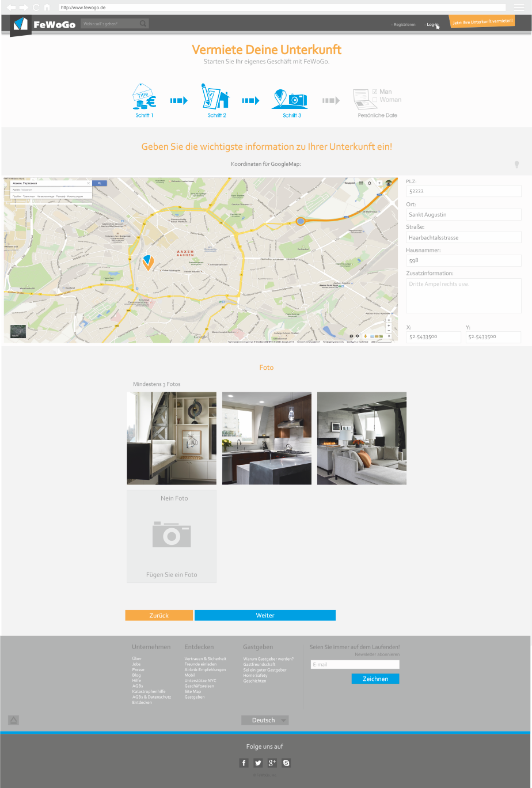Click the Registrieren link

point(404,25)
